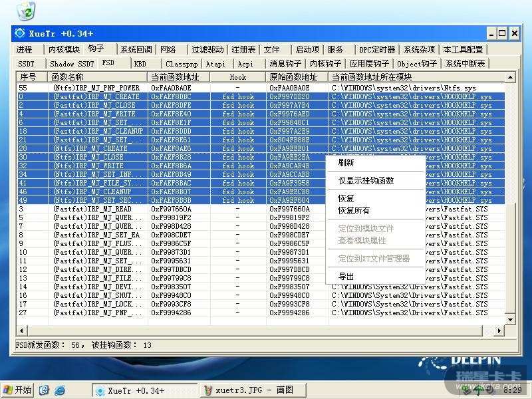The image size is (532, 399).
Task: Open the 启动项 tab
Action: [307, 49]
